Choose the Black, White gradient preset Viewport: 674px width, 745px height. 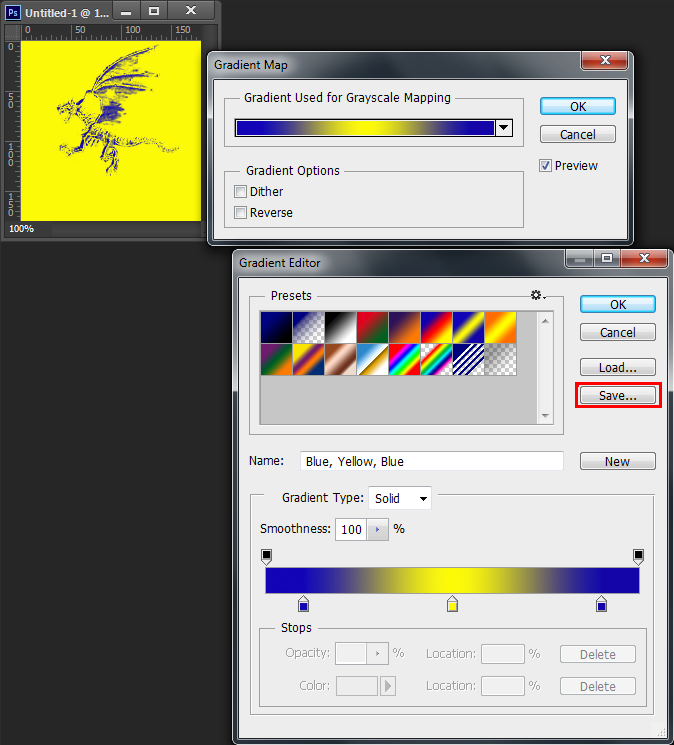[341, 327]
